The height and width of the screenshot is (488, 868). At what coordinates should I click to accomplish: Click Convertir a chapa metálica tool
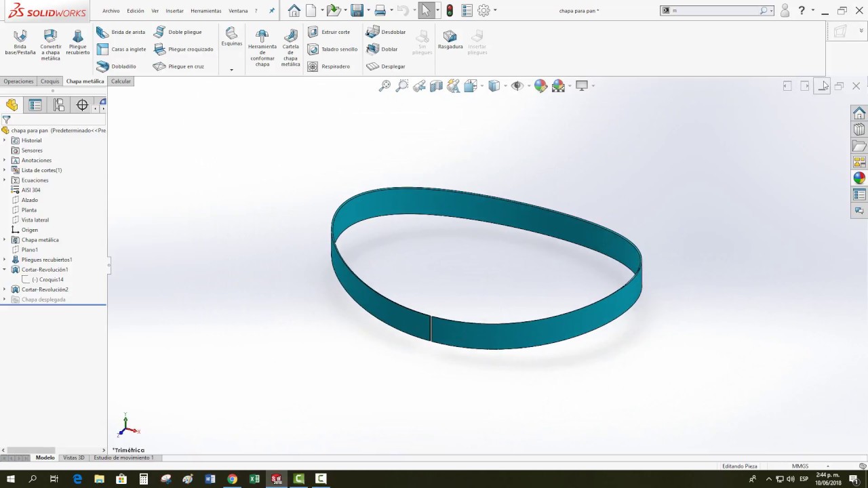click(50, 45)
